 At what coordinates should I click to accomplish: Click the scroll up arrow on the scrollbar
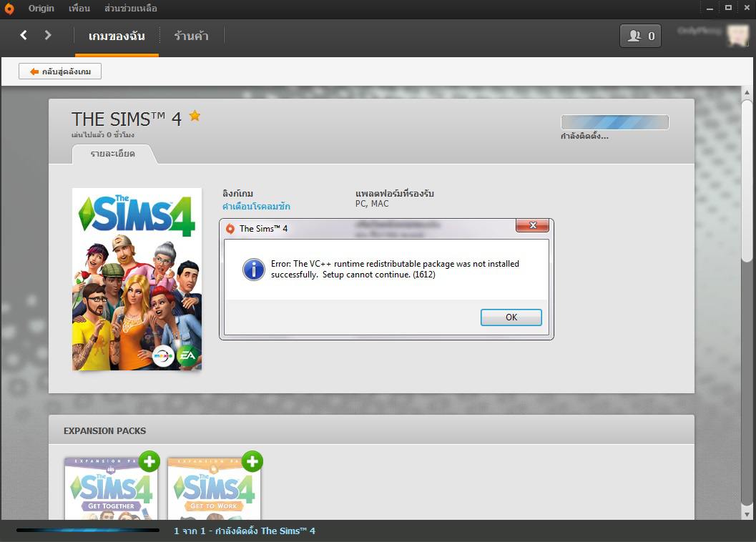pyautogui.click(x=747, y=92)
